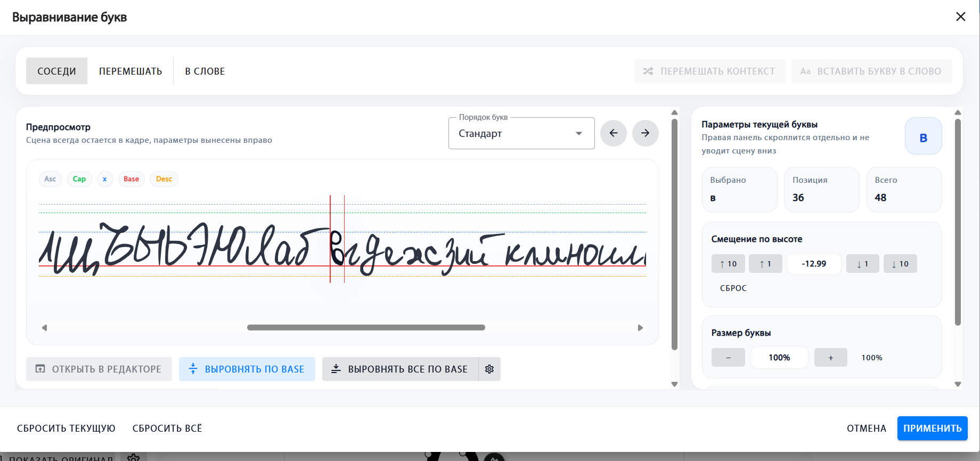Toggle the Base guideline chip
This screenshot has height=461, width=980.
[132, 179]
